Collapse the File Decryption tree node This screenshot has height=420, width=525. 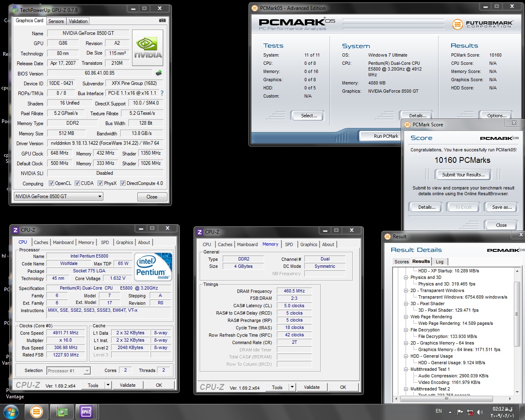(406, 330)
